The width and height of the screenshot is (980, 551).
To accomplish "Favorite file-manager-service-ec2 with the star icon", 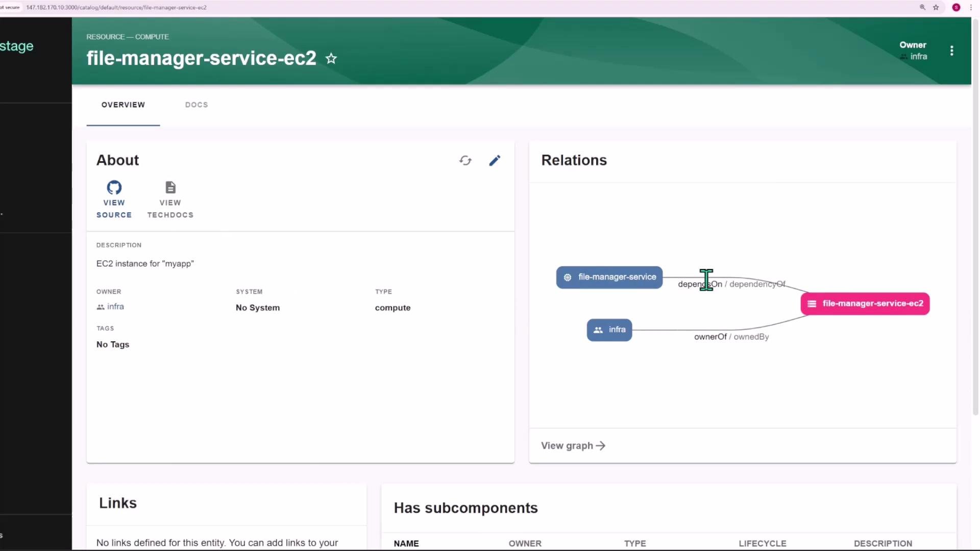I will [x=331, y=59].
